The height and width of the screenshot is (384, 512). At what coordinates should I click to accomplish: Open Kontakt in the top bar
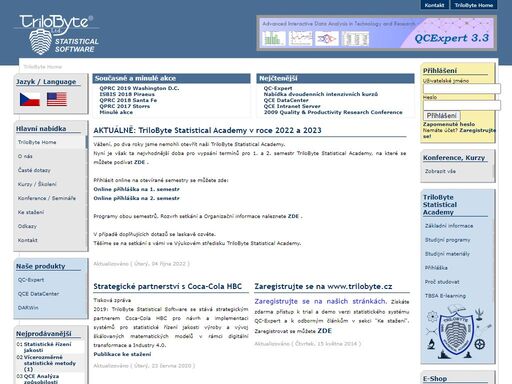(x=434, y=5)
